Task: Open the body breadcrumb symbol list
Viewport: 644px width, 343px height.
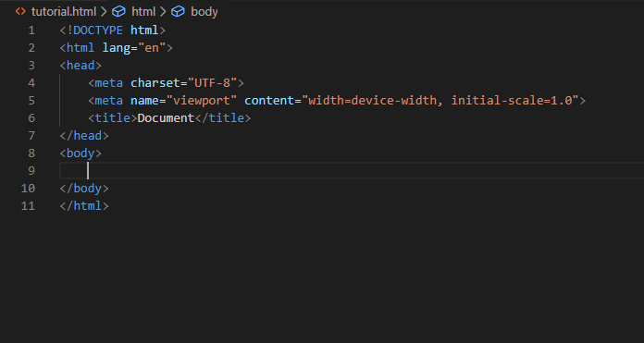Action: (x=204, y=11)
